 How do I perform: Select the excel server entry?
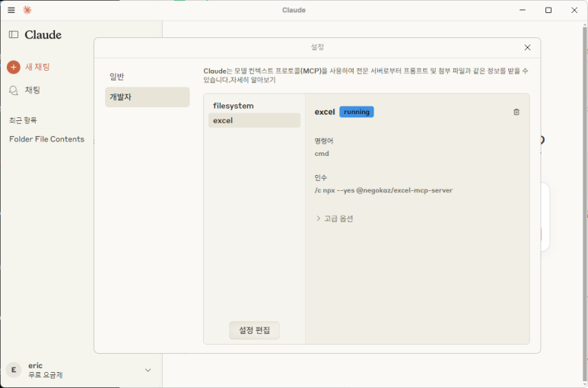254,120
